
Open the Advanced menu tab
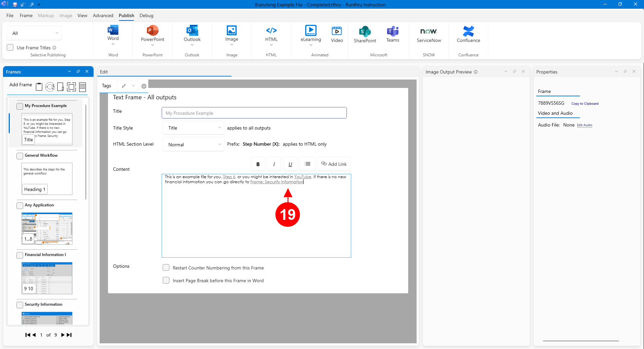coord(103,15)
